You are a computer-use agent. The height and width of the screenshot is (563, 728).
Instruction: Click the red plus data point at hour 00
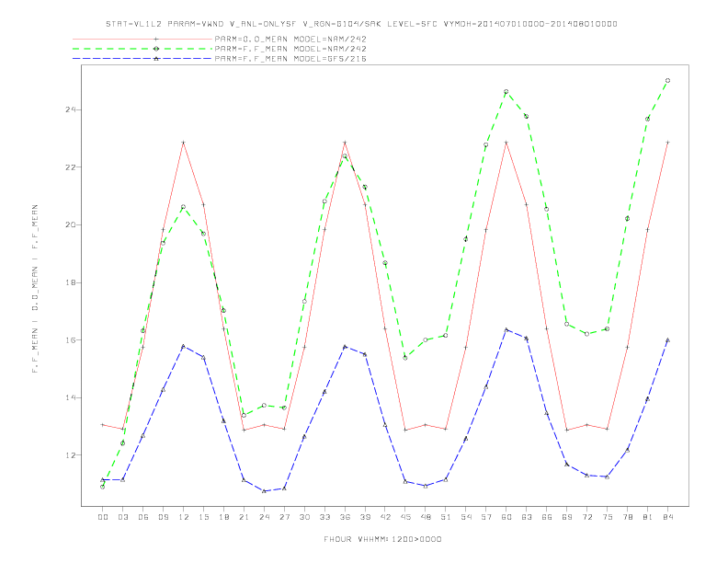tap(103, 425)
